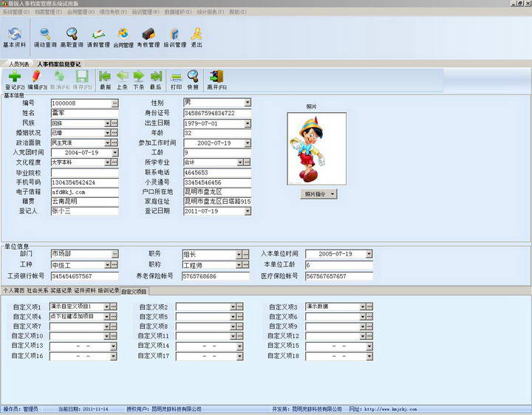
Task: Click the website URL in status bar
Action: 391,409
